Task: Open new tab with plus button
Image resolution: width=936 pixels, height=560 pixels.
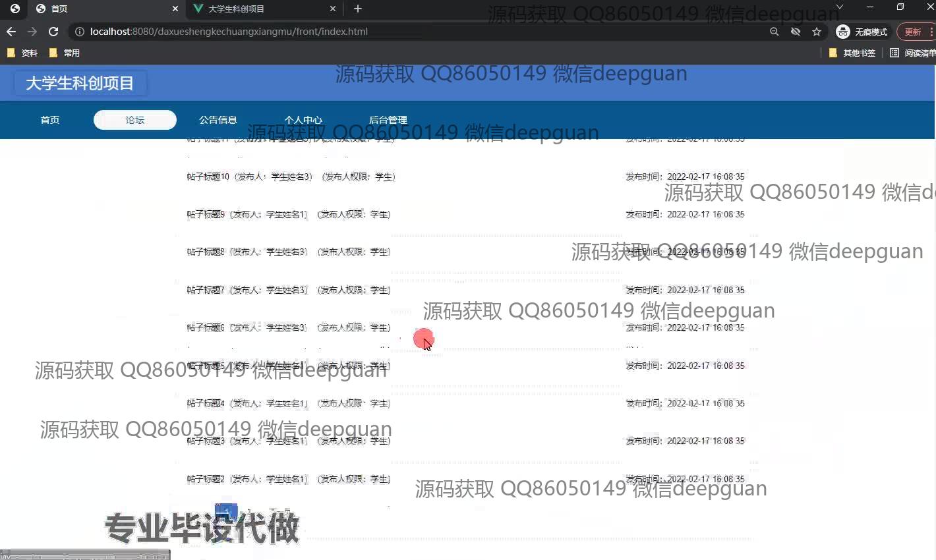Action: tap(358, 9)
